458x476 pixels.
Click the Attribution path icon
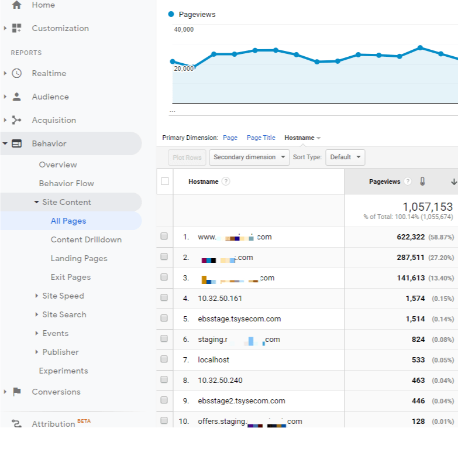click(x=16, y=424)
